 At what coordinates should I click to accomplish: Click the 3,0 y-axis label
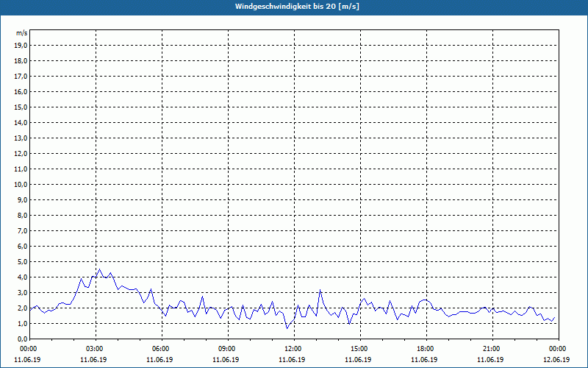point(22,292)
